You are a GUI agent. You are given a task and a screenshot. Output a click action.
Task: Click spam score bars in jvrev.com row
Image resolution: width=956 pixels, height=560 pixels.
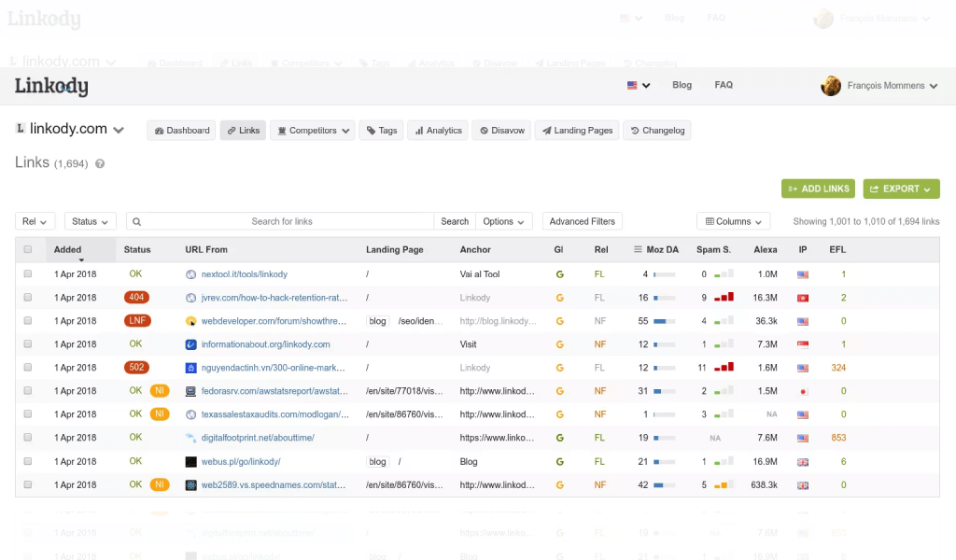point(724,298)
